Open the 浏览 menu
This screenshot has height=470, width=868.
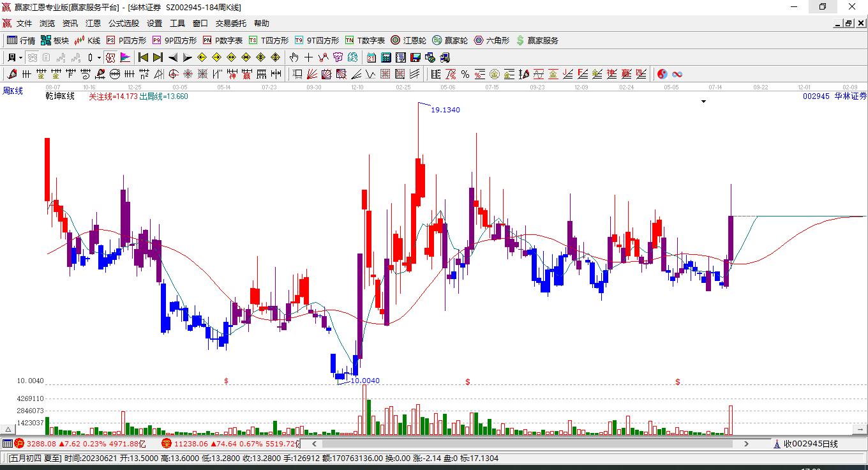[47, 24]
